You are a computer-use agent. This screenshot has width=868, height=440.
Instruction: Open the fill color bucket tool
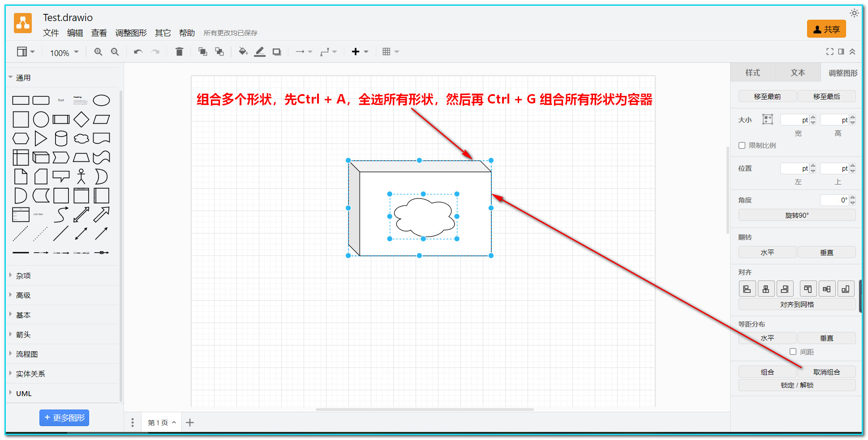[x=243, y=52]
